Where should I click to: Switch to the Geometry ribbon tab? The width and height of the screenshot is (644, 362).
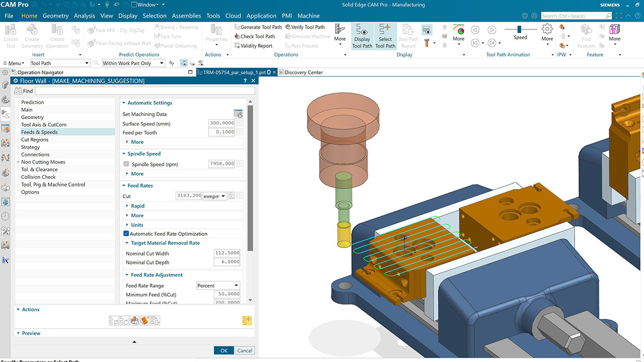click(x=55, y=16)
